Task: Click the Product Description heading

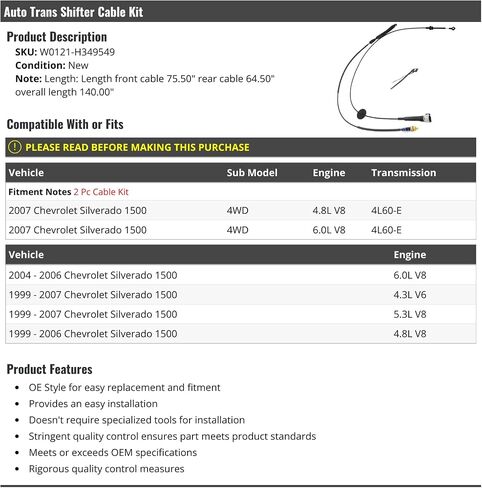Action: 57,37
